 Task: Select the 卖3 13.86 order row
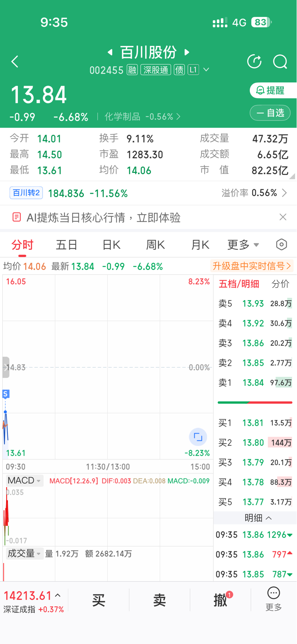click(x=255, y=343)
